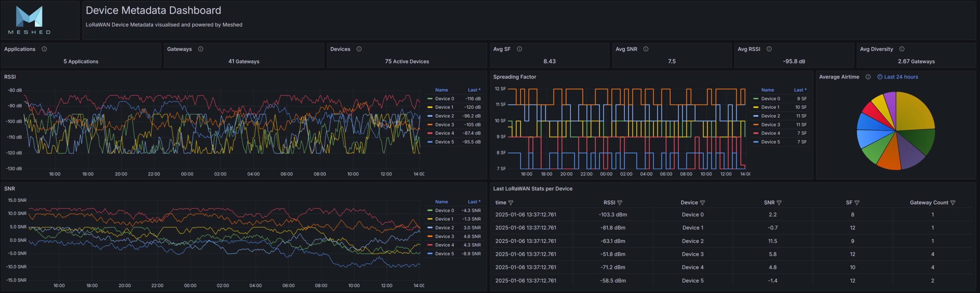Click the 11.5 SNR table cell
The height and width of the screenshot is (293, 980).
point(773,241)
